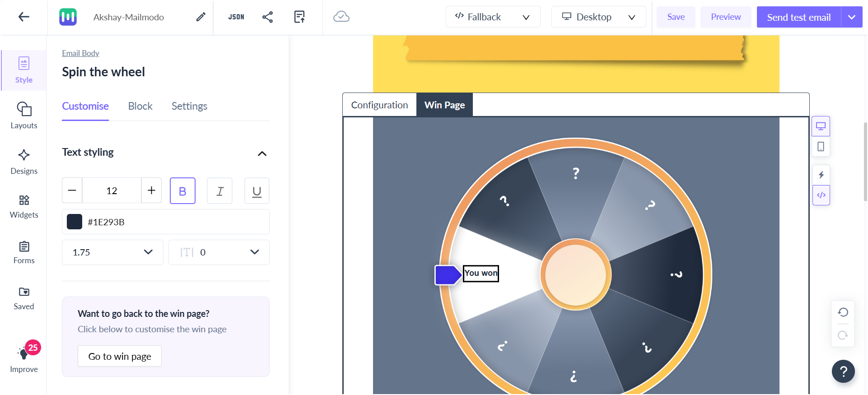Toggle italic text styling
Image resolution: width=868 pixels, height=395 pixels.
pyautogui.click(x=219, y=191)
